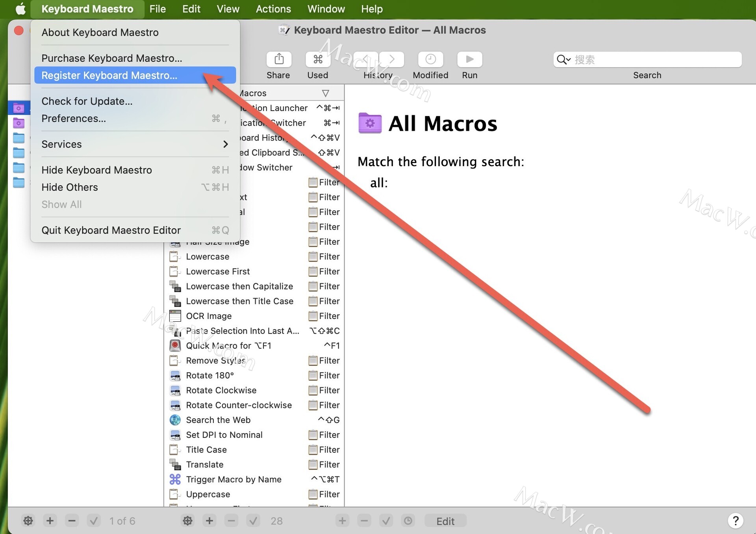Click the Used command-key toolbar icon
756x534 pixels.
point(318,59)
